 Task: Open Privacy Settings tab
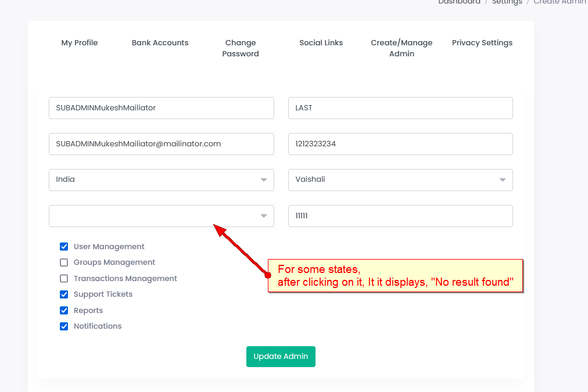click(x=482, y=42)
